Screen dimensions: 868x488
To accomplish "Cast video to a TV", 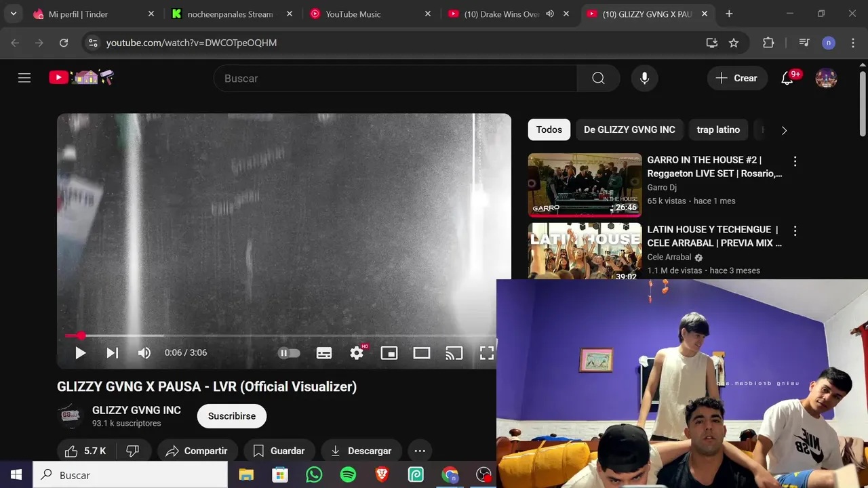I will tap(454, 352).
